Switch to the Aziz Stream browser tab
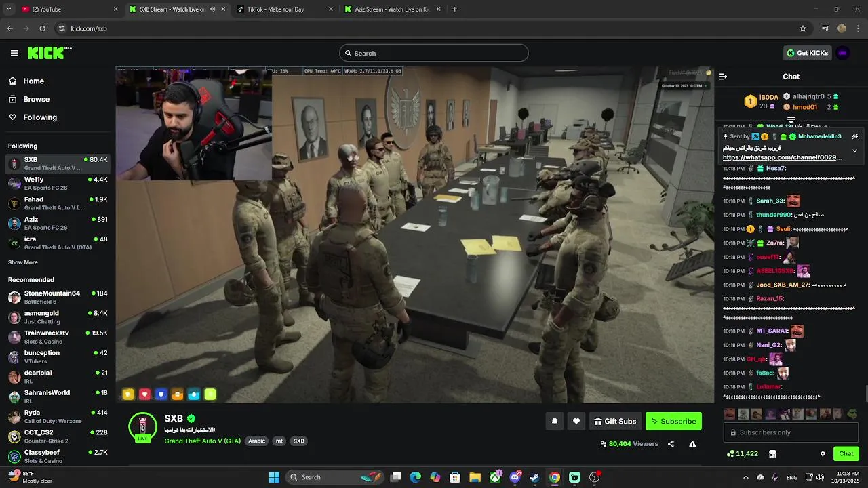Image resolution: width=868 pixels, height=488 pixels. [x=392, y=9]
